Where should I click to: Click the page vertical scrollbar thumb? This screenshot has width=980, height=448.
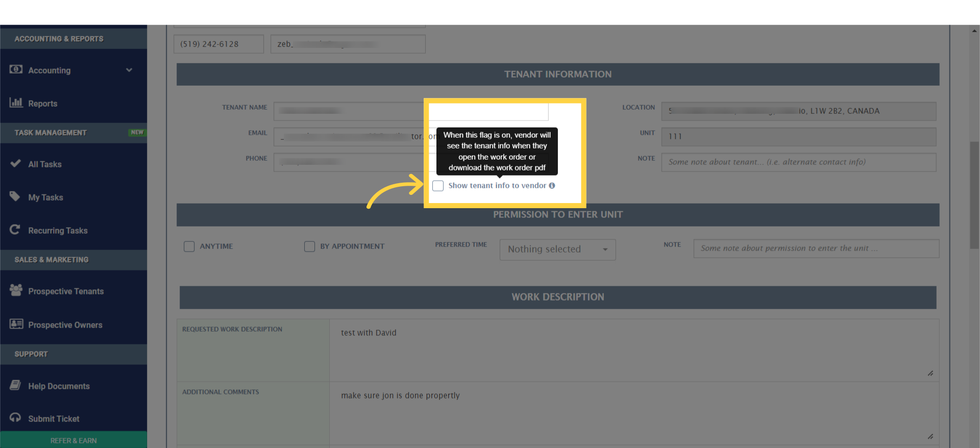pyautogui.click(x=974, y=195)
